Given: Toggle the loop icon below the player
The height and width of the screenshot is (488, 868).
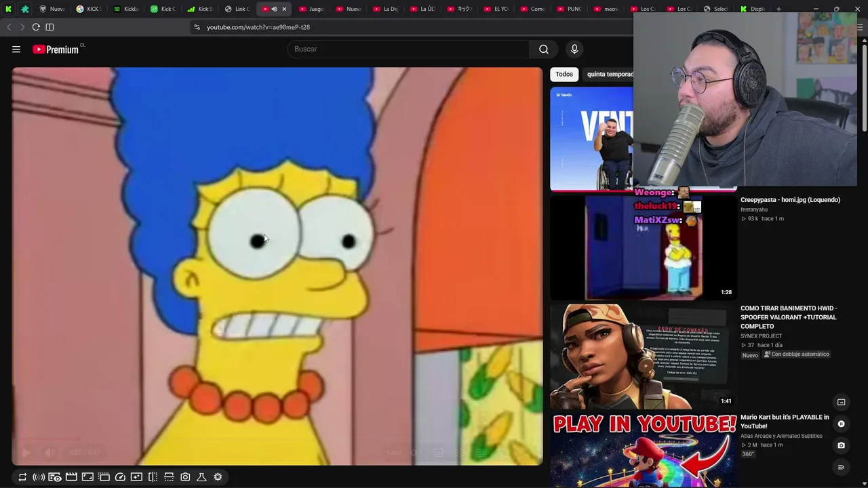Looking at the screenshot, I should [22, 477].
